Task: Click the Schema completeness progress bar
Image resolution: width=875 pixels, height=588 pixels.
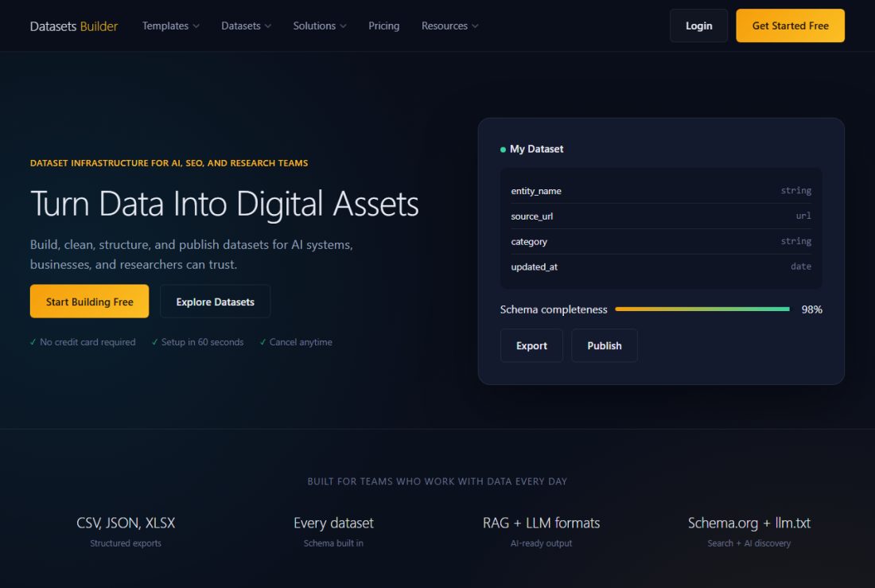Action: click(x=702, y=309)
